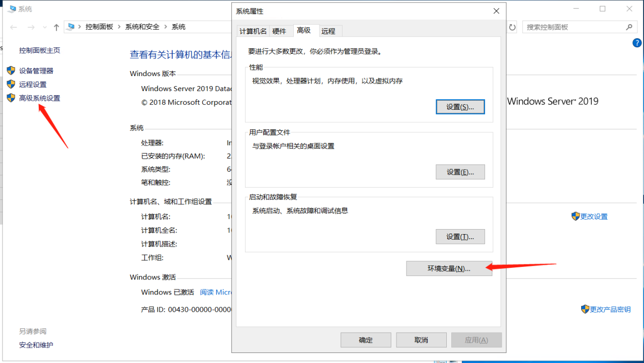The image size is (644, 363).
Task: Click the shield icon beside 设备管理器
Action: 11,70
